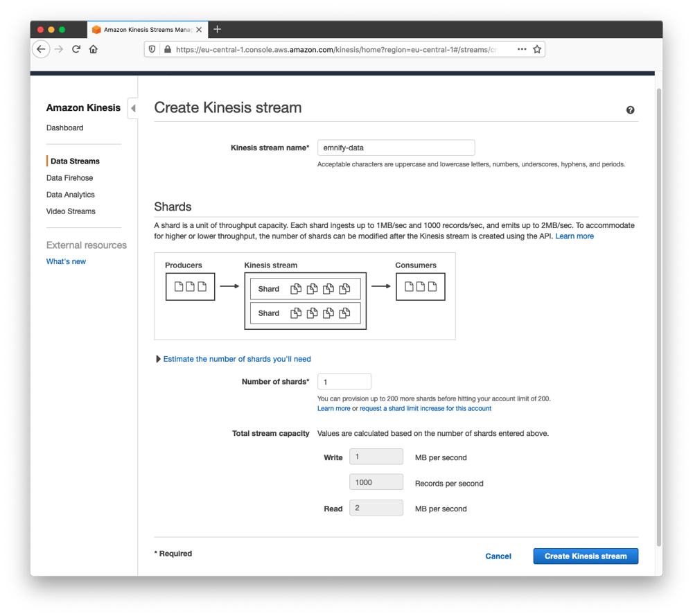Open the browser home page icon
Viewport: 693px width, 616px height.
tap(94, 49)
